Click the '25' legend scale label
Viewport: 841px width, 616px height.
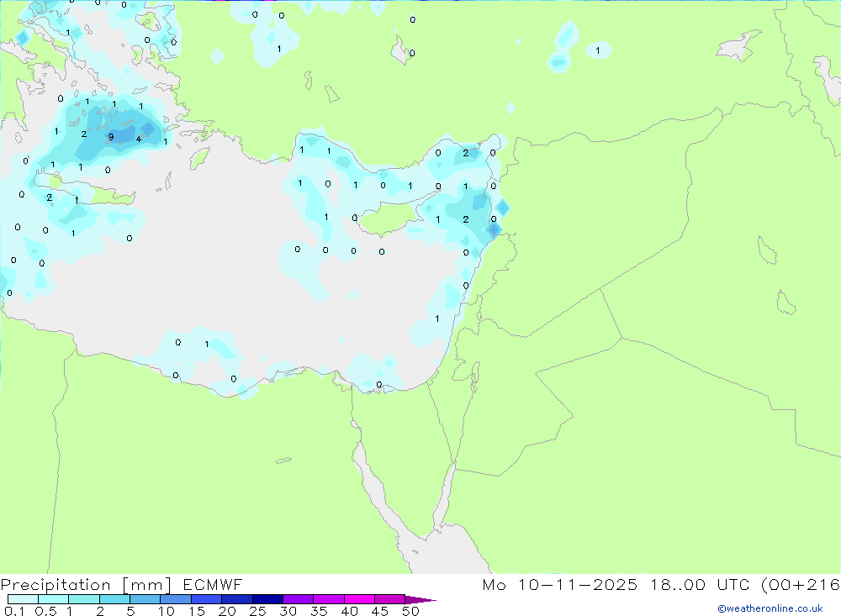point(258,611)
